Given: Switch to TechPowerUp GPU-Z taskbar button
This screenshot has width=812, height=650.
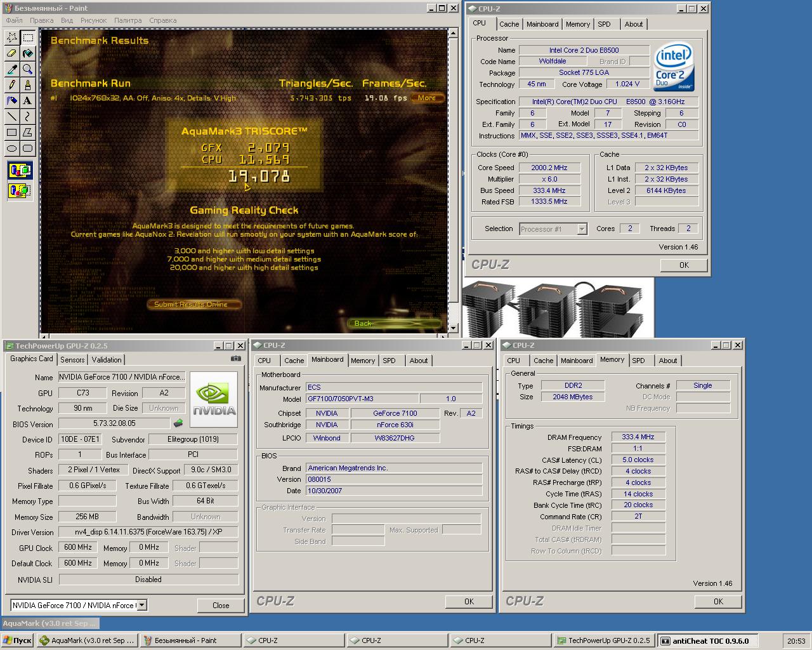Looking at the screenshot, I should pyautogui.click(x=605, y=640).
